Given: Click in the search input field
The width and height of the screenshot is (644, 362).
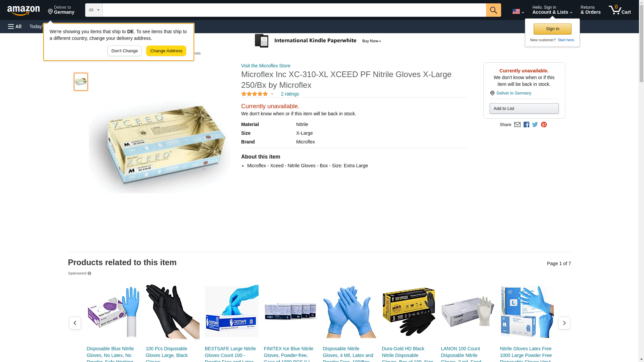Looking at the screenshot, I should (294, 10).
